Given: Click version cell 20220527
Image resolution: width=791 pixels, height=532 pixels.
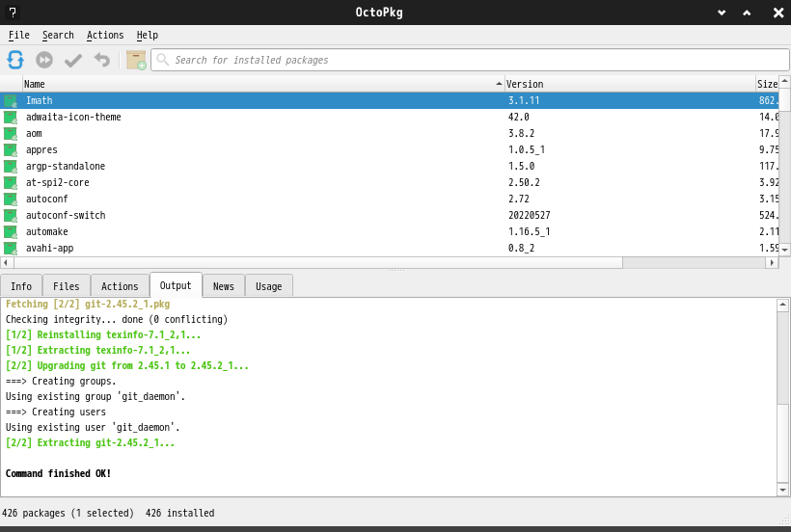Looking at the screenshot, I should pos(530,215).
